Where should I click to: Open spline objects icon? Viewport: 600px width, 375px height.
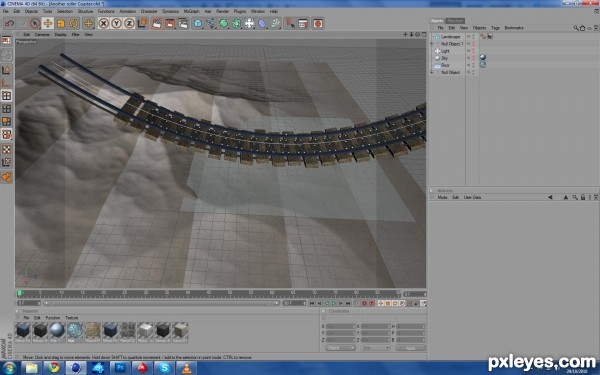(210, 23)
